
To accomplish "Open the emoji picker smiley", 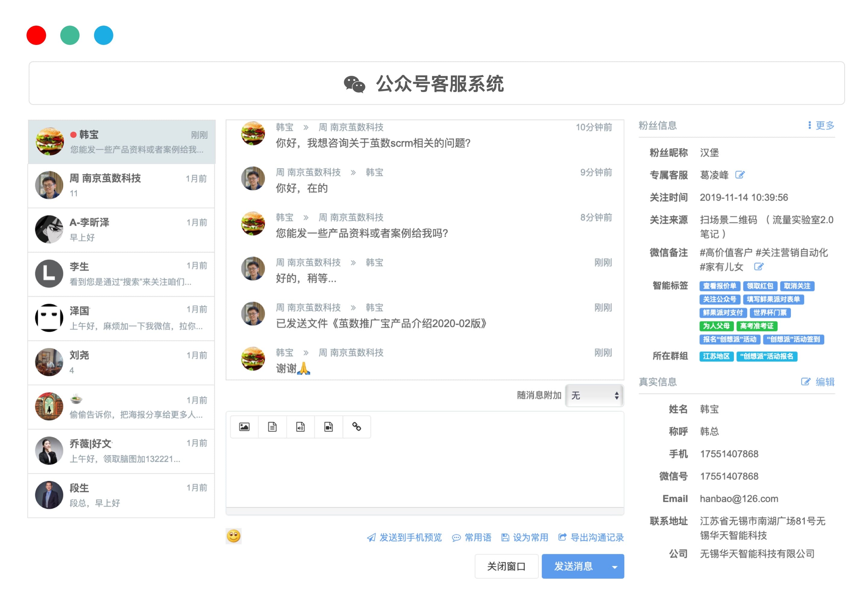I will pyautogui.click(x=234, y=536).
